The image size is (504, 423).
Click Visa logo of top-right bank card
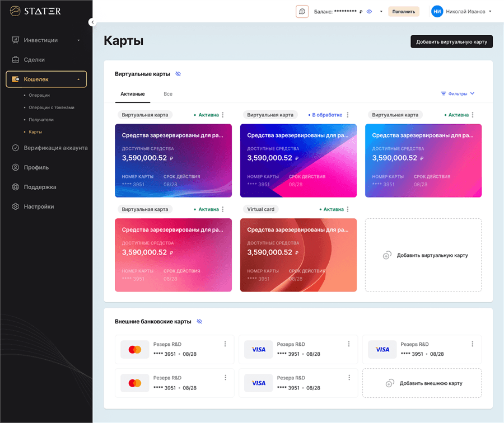(382, 350)
